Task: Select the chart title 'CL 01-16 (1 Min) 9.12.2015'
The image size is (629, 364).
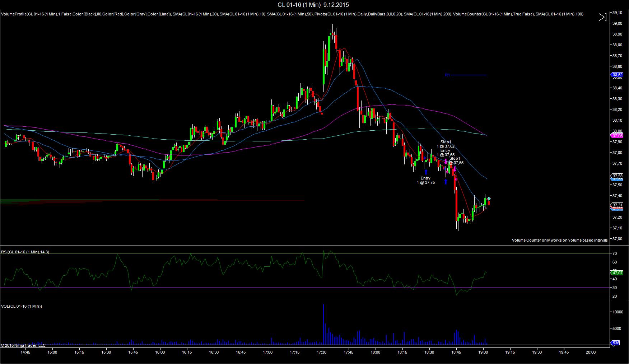Action: pyautogui.click(x=313, y=5)
